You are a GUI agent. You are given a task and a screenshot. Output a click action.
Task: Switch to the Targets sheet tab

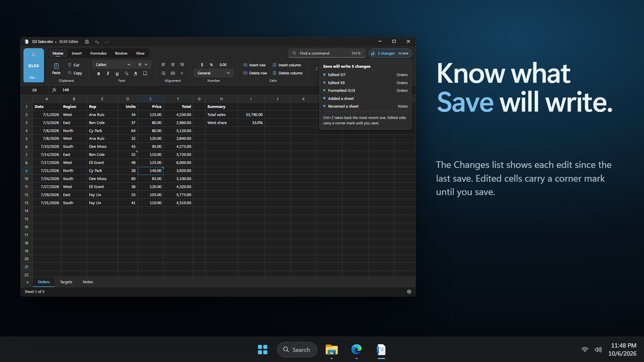coord(66,282)
